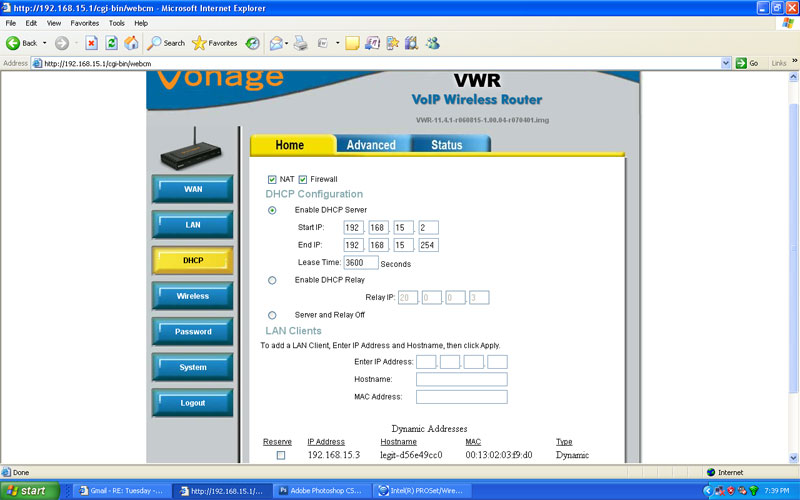
Task: Click the Go button beside address bar
Action: [747, 63]
